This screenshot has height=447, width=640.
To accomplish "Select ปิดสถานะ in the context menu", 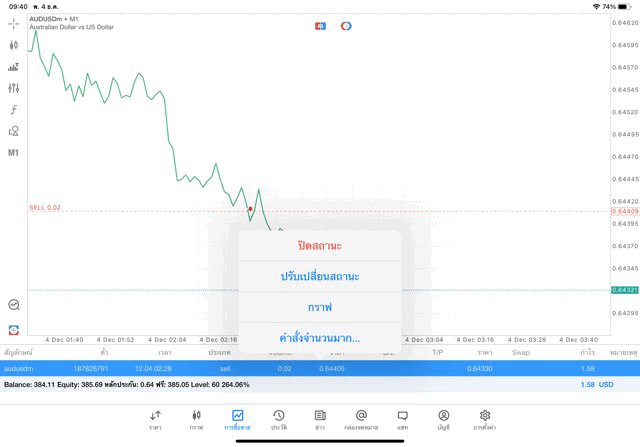I will tap(319, 245).
